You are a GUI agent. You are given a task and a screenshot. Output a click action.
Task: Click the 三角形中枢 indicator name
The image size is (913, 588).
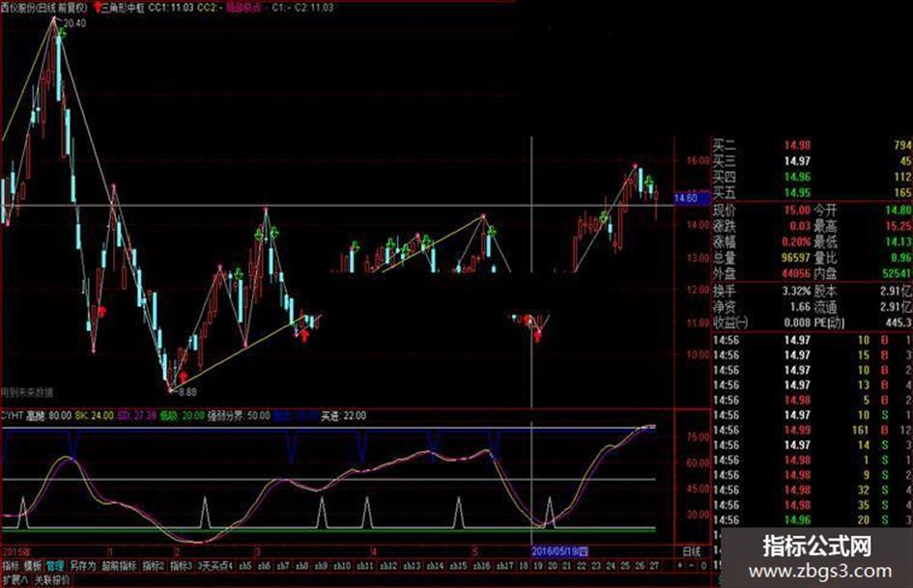point(123,8)
